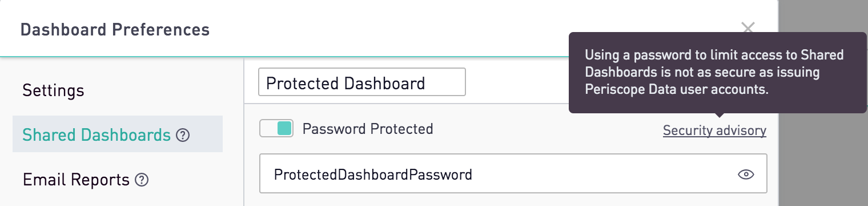Click the white empty side of the toggle

click(x=268, y=129)
